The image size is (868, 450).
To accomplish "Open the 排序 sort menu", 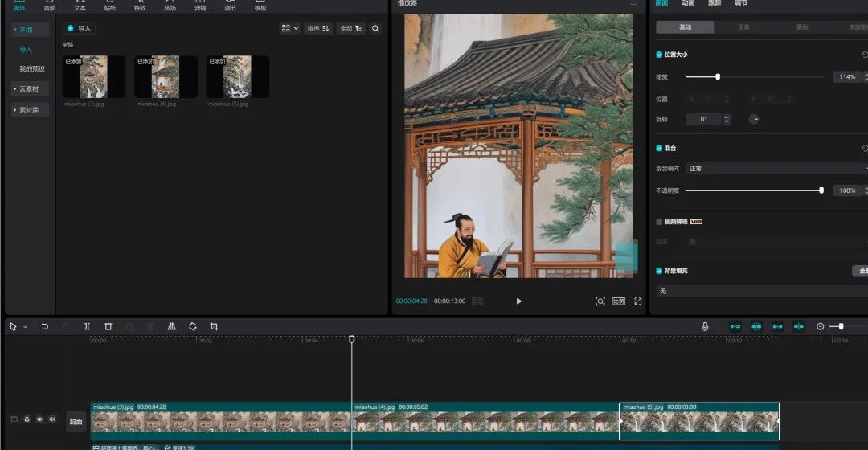I will 318,28.
